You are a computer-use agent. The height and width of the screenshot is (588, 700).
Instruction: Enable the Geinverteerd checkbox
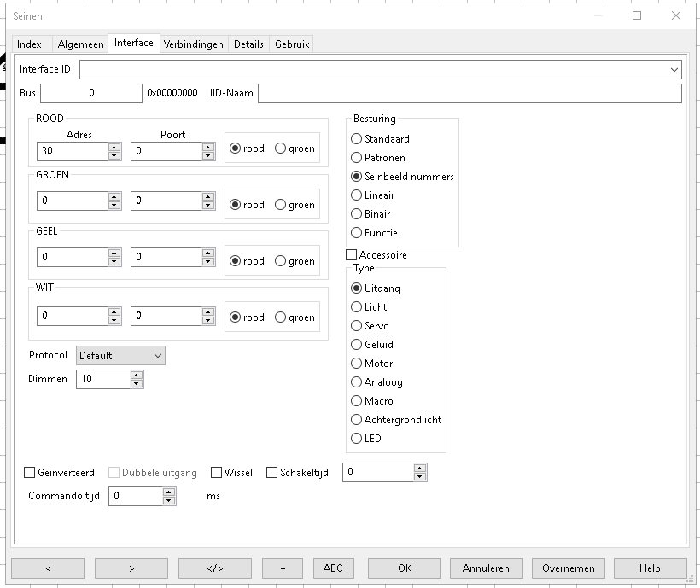pyautogui.click(x=30, y=472)
